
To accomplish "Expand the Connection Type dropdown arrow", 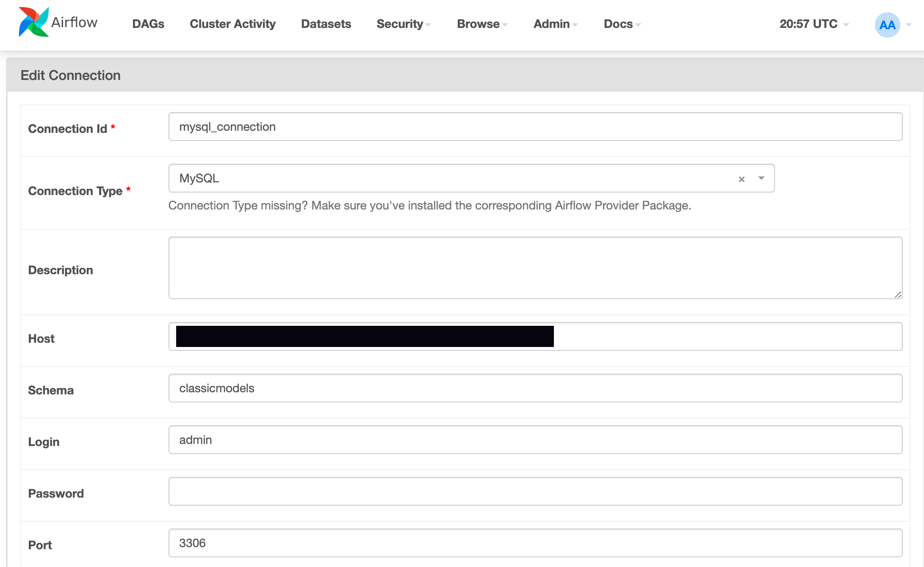I will pos(761,178).
